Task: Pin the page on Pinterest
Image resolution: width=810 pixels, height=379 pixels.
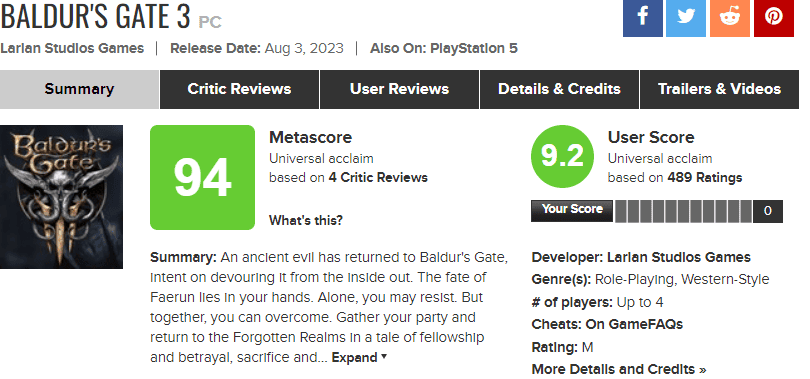Action: 774,18
